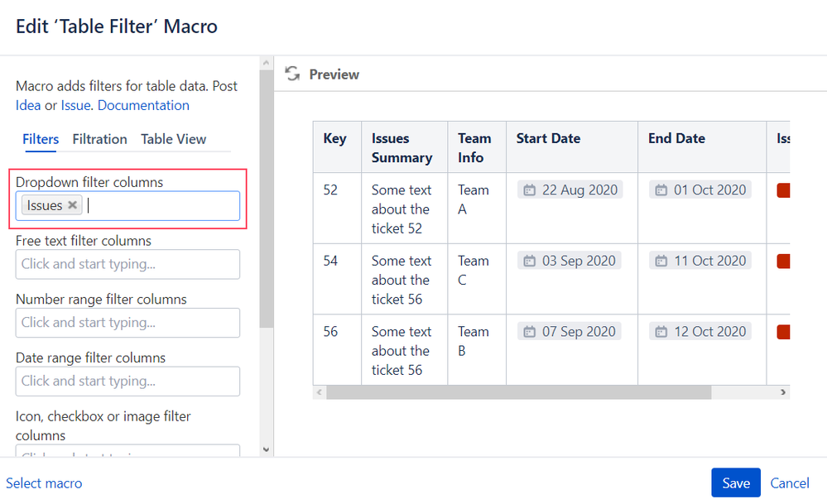
Task: Click the preview table horizontal scrollbar
Action: 518,392
